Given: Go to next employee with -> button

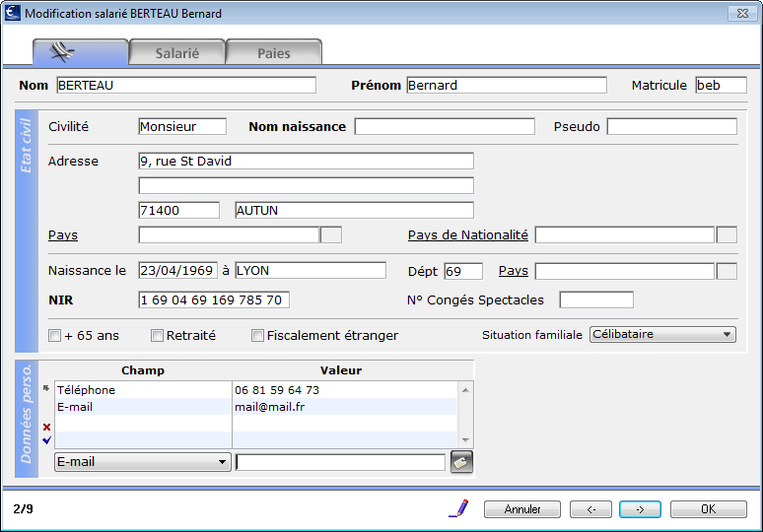Looking at the screenshot, I should coord(640,509).
